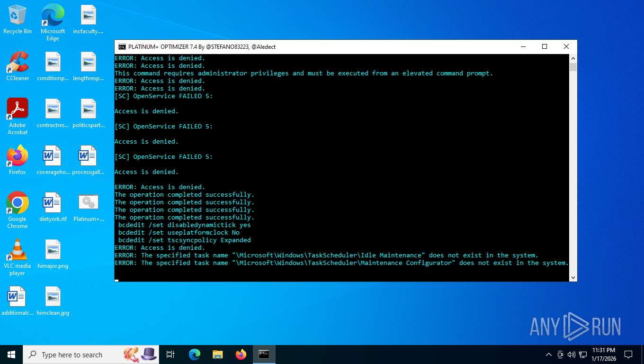Open File Explorer from the taskbar

[217, 355]
